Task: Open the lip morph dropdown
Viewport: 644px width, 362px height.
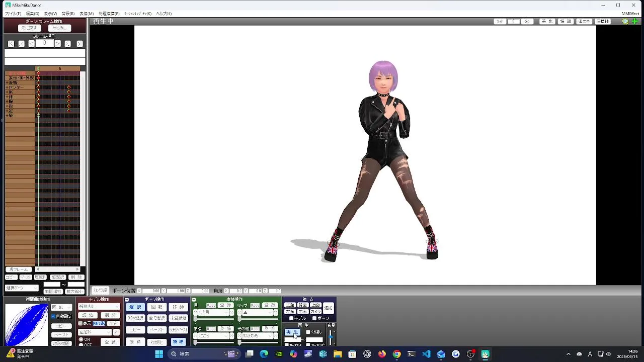Action: pyautogui.click(x=258, y=312)
